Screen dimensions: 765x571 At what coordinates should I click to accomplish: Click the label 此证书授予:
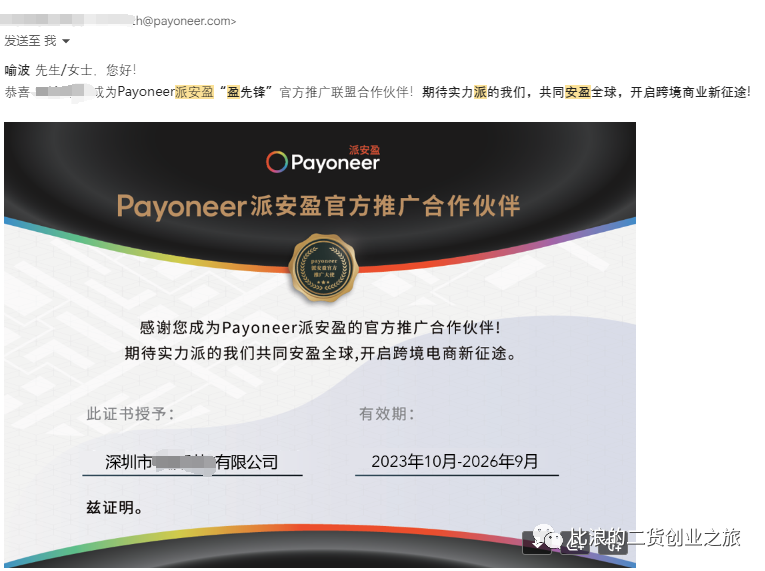click(130, 414)
